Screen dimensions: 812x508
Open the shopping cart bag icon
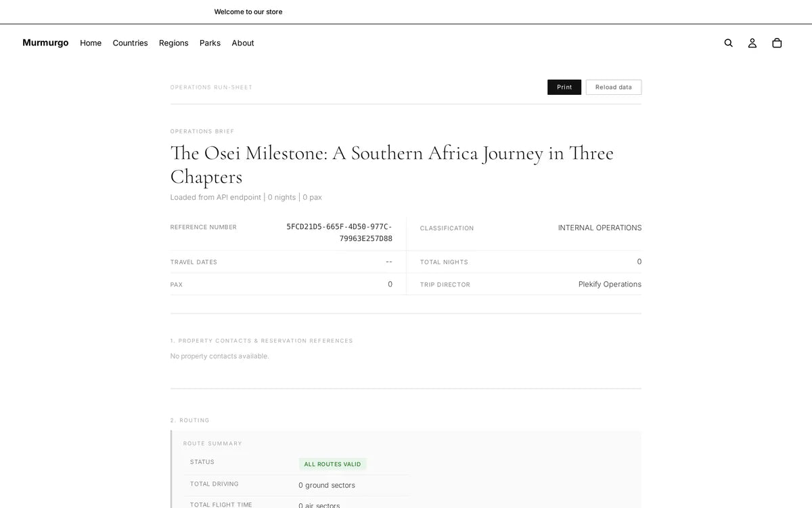tap(777, 43)
